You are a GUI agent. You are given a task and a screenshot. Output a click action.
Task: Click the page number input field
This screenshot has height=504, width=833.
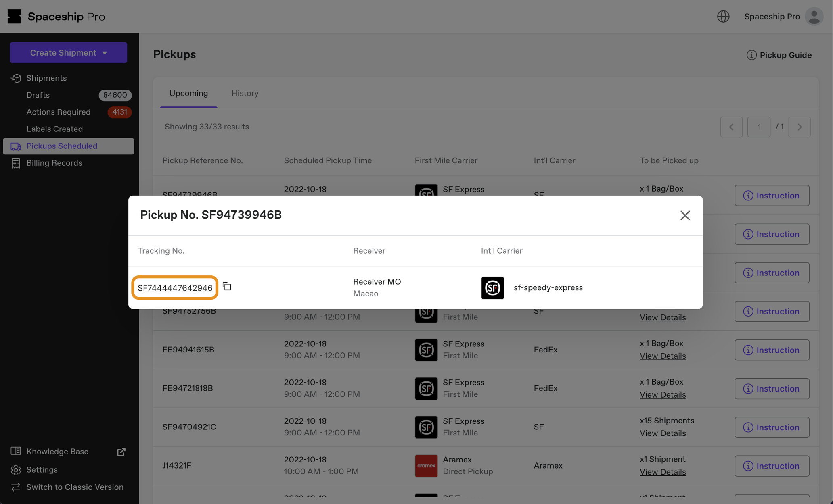pyautogui.click(x=759, y=127)
